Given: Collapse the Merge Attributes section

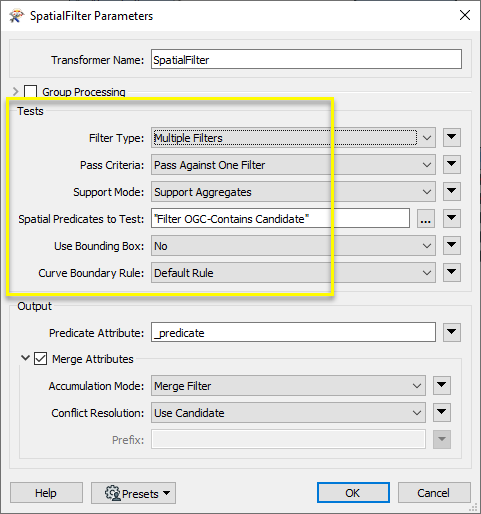Looking at the screenshot, I should click(25, 358).
